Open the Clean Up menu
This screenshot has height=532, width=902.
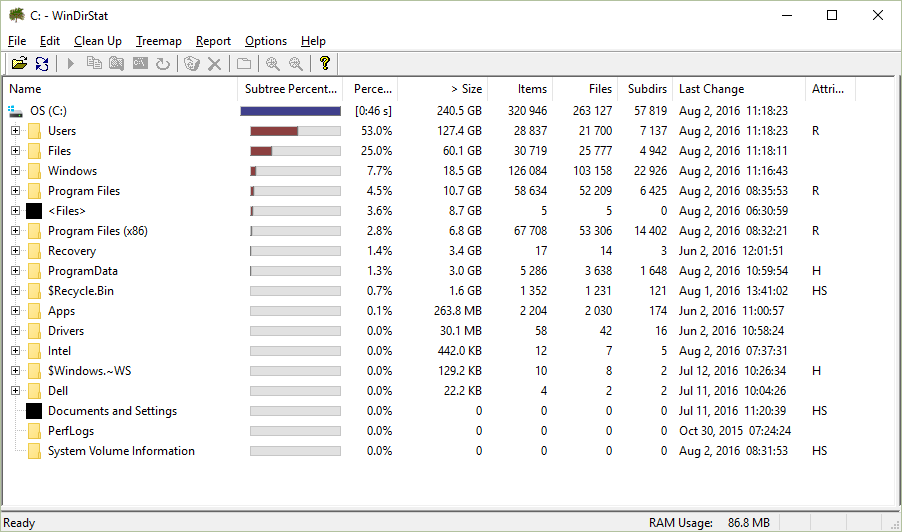tap(98, 41)
